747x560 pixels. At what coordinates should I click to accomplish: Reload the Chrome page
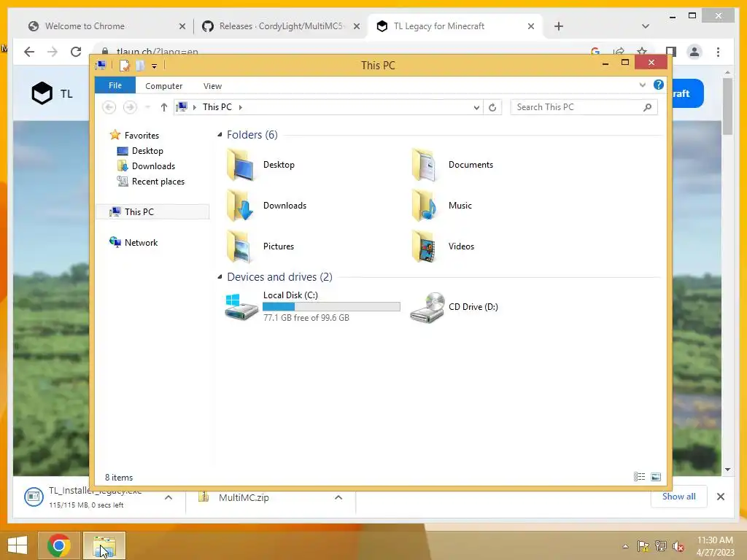point(76,52)
